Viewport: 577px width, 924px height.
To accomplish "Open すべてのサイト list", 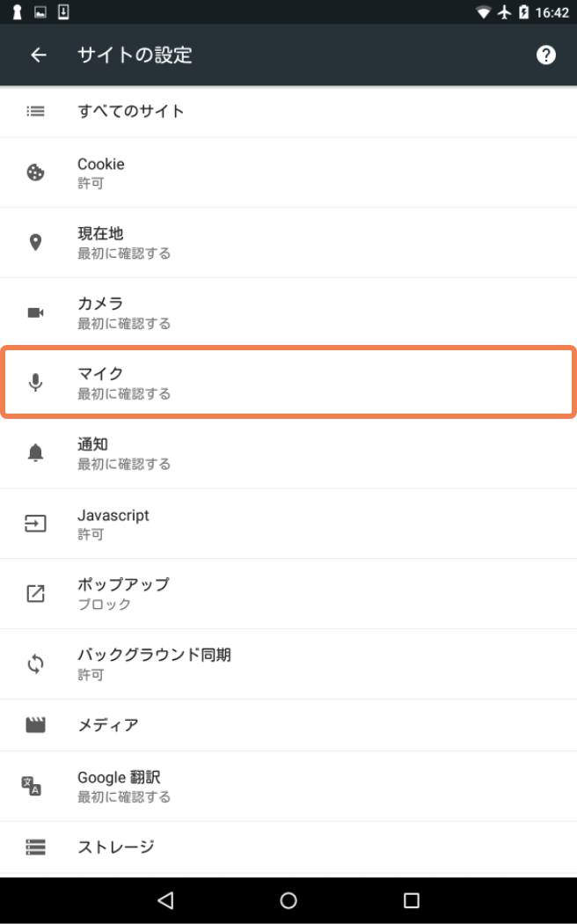I will pos(288,112).
